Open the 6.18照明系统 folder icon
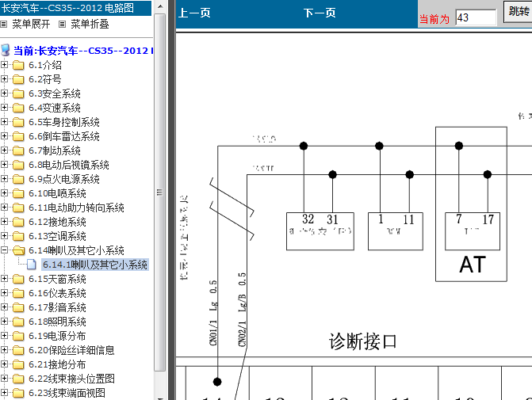 coord(18,322)
